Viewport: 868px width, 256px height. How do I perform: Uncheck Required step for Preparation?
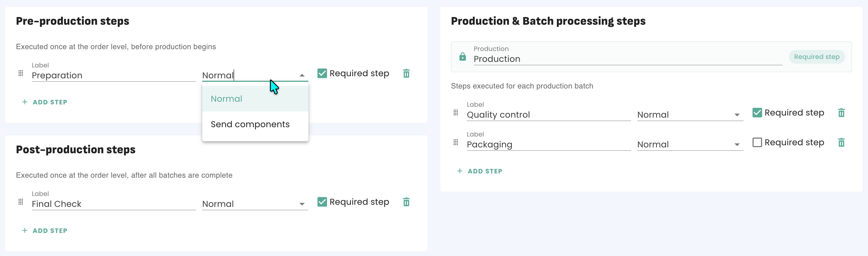[x=322, y=74]
